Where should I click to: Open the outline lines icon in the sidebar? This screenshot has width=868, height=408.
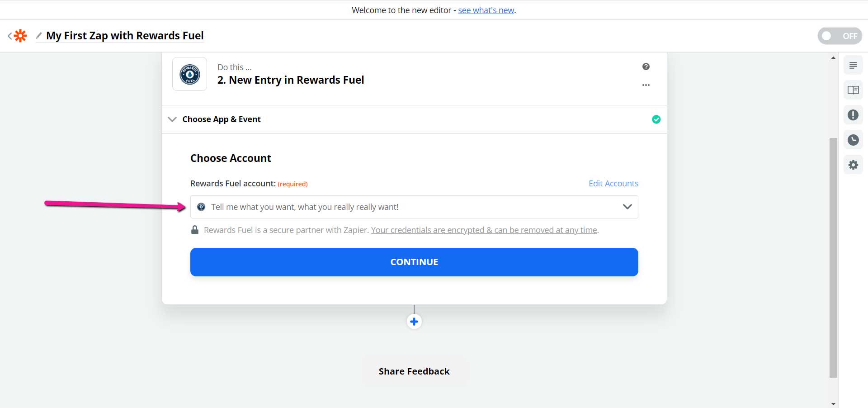pyautogui.click(x=853, y=66)
